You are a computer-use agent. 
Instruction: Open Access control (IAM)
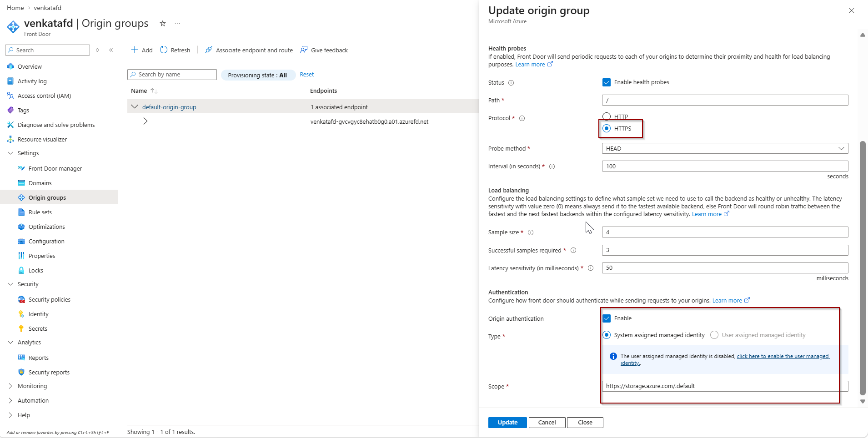click(x=44, y=96)
